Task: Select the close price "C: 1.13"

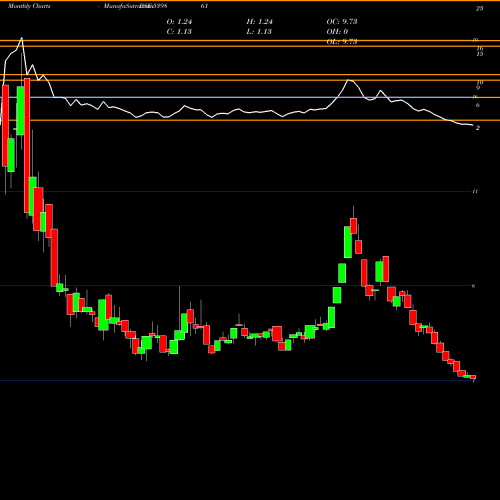Action: click(179, 32)
